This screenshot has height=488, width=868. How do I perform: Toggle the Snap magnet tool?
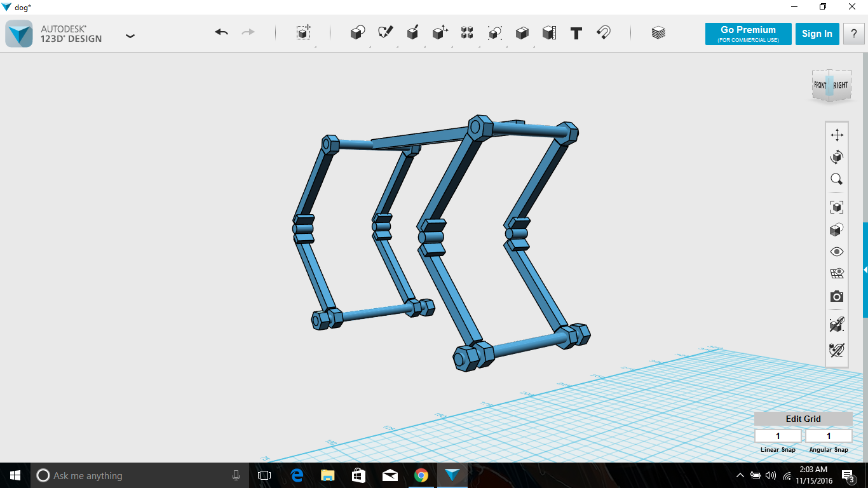click(x=604, y=33)
